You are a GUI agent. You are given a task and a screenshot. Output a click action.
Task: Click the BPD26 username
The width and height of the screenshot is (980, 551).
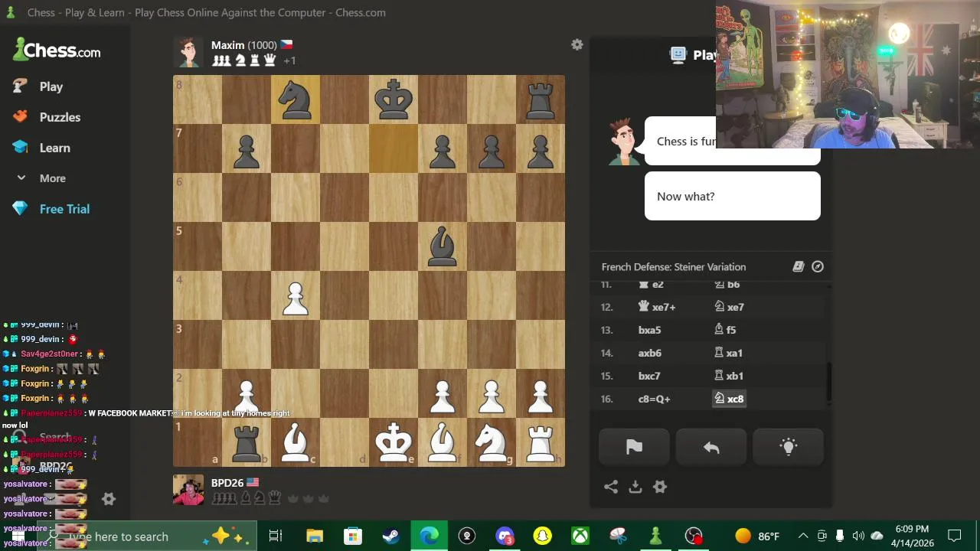[x=227, y=483]
